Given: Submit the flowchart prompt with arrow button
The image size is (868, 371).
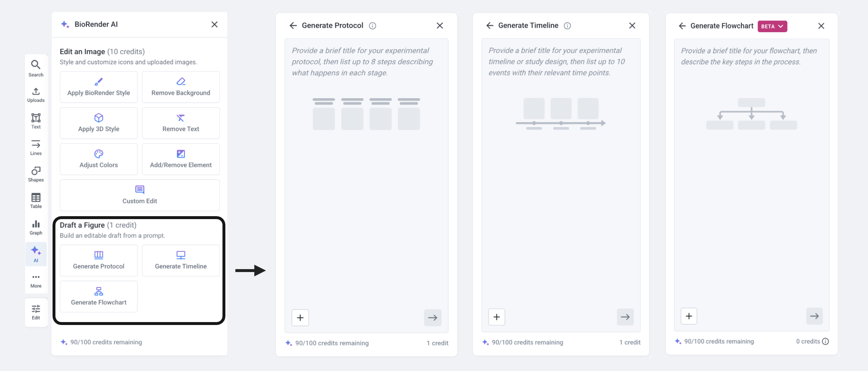Looking at the screenshot, I should pos(814,316).
